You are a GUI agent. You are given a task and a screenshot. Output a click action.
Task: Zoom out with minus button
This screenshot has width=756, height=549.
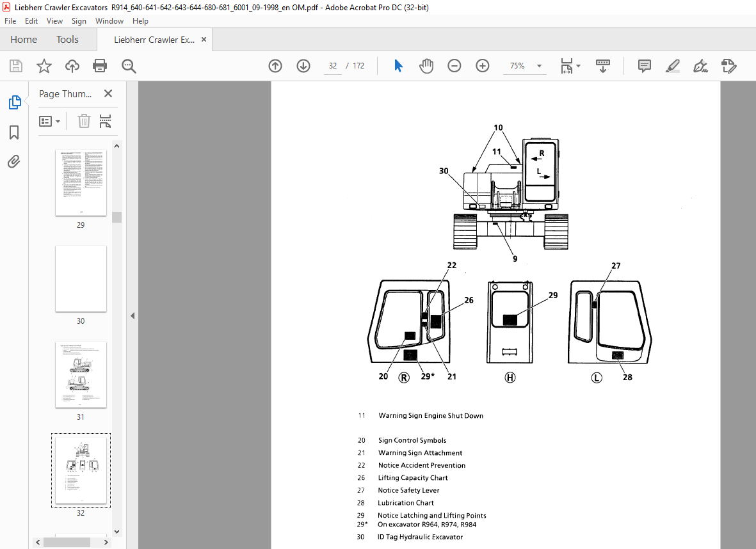point(454,66)
